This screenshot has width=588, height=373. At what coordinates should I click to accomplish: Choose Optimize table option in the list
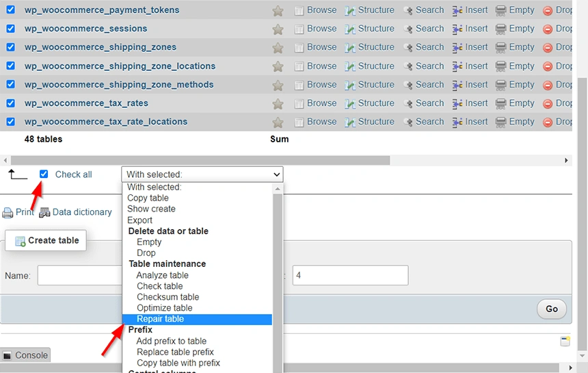click(x=164, y=308)
